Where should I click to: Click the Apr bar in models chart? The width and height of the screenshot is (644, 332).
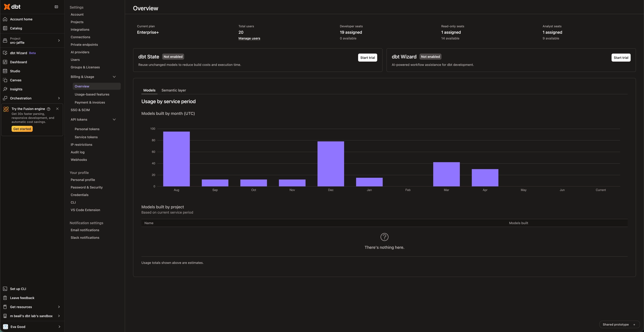coord(485,178)
